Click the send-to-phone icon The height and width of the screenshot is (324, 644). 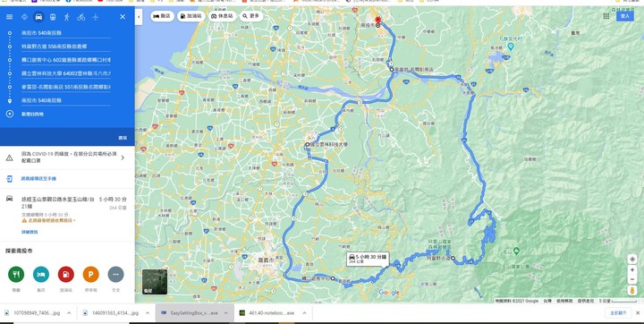pyautogui.click(x=9, y=178)
